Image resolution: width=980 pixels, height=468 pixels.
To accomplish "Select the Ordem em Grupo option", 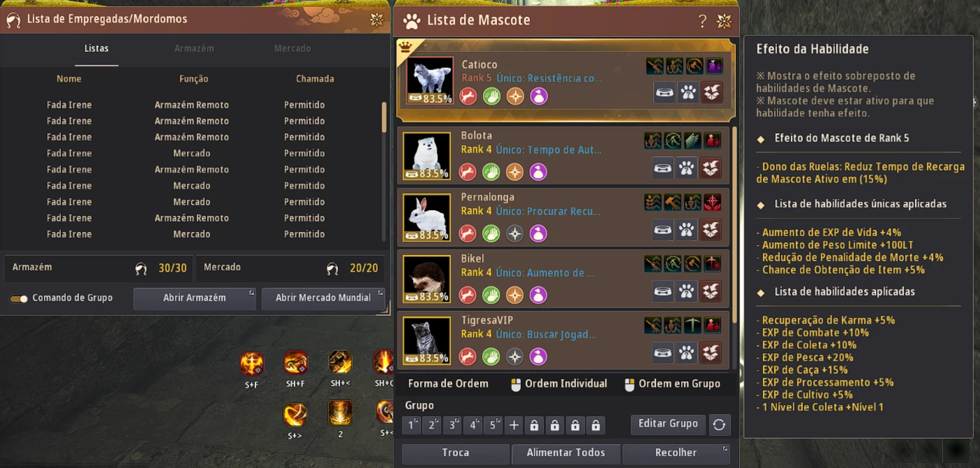I will pyautogui.click(x=672, y=384).
